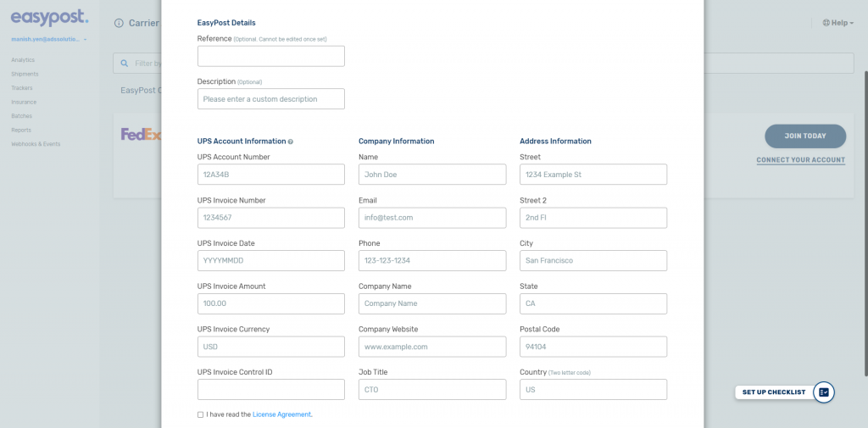Open Trackers in the sidebar
868x428 pixels.
click(x=21, y=88)
